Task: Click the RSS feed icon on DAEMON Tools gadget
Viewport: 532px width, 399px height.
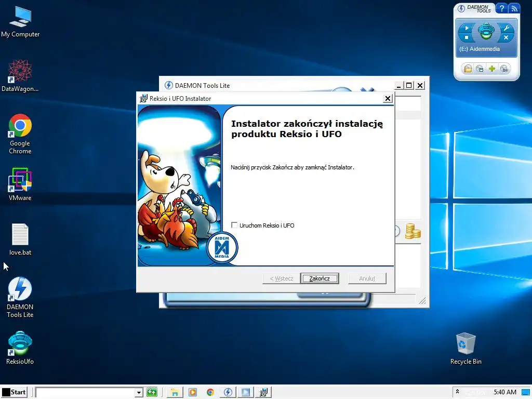Action: 514,8
